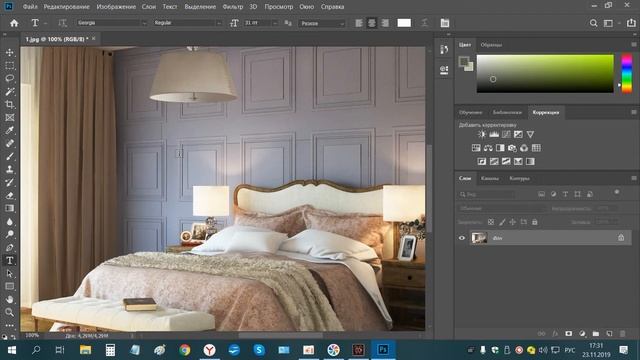
Task: Open the layer filter kind dropdown
Action: coord(487,195)
